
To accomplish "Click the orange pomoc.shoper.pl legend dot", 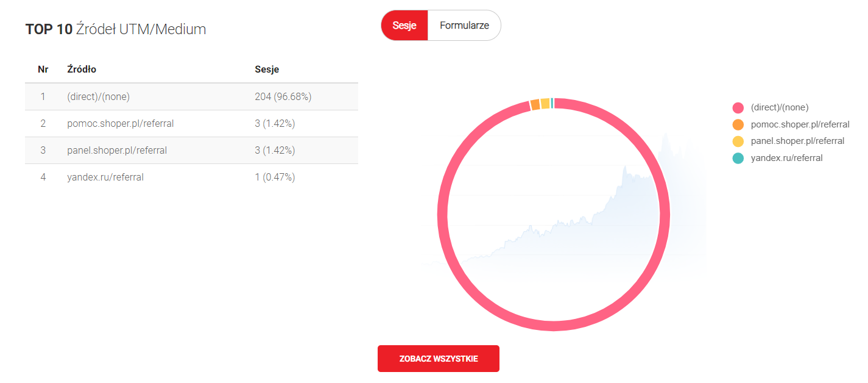I will click(x=738, y=124).
